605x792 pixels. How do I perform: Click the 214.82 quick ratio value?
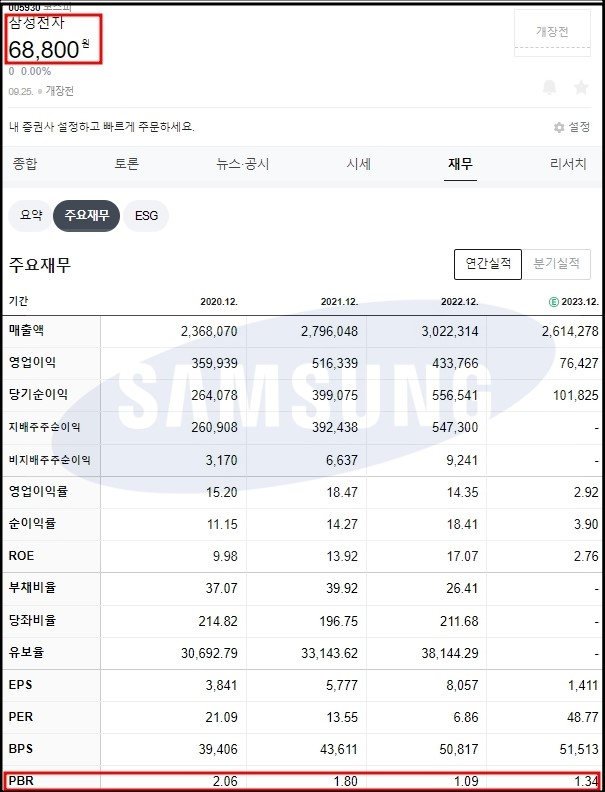pyautogui.click(x=218, y=621)
